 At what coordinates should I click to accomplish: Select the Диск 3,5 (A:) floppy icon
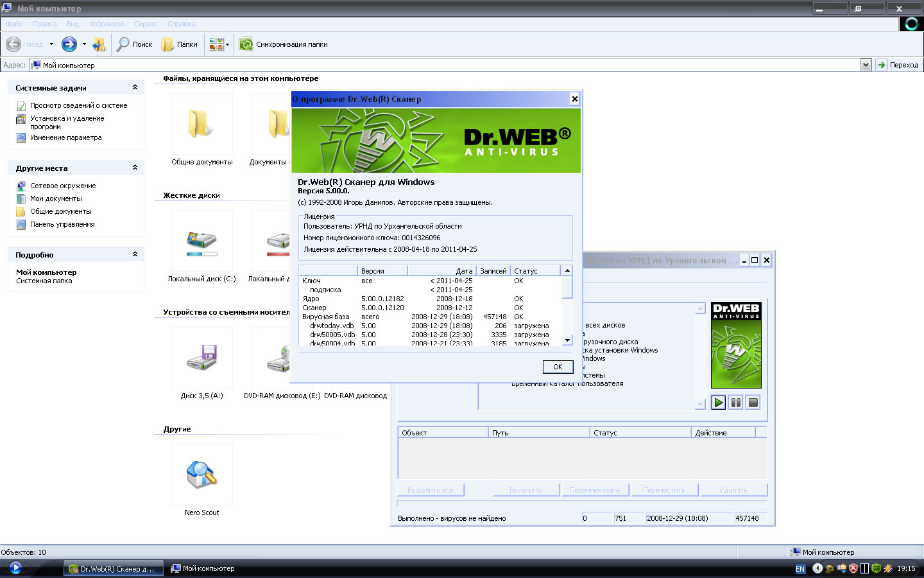click(201, 358)
